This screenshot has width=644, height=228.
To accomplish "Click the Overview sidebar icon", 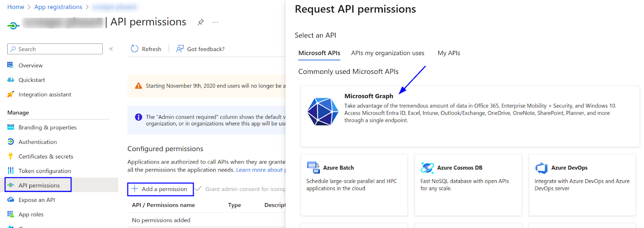I will coord(10,65).
